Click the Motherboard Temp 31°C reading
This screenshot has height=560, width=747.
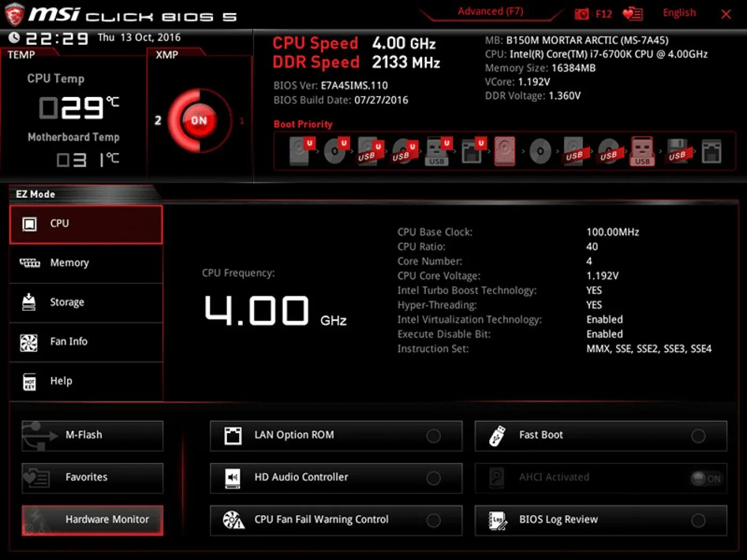pyautogui.click(x=88, y=159)
